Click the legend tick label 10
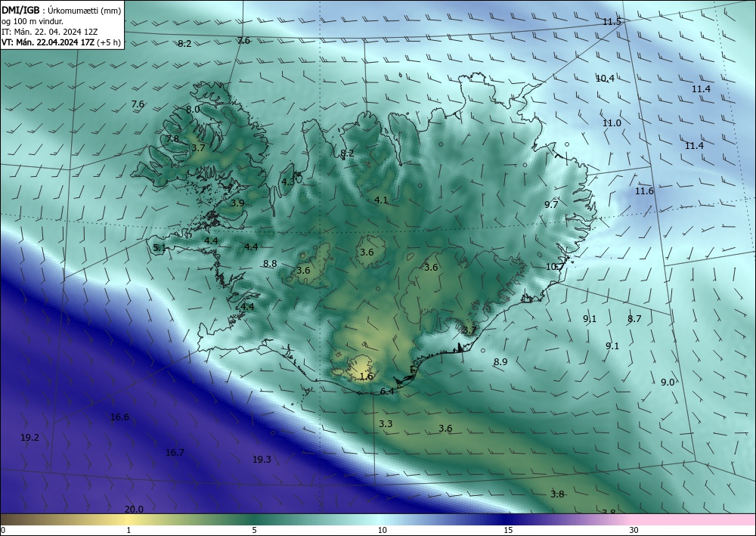This screenshot has width=756, height=536. 382,531
